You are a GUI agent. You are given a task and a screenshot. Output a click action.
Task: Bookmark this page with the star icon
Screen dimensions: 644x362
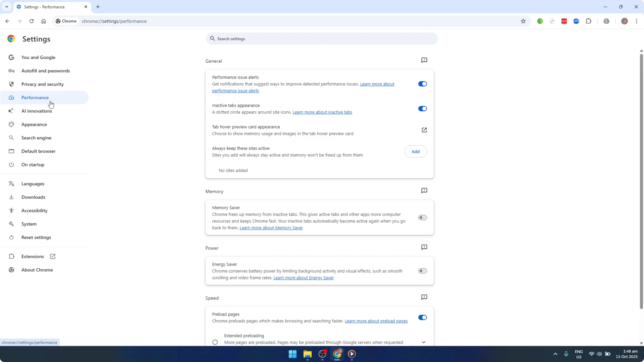(523, 21)
